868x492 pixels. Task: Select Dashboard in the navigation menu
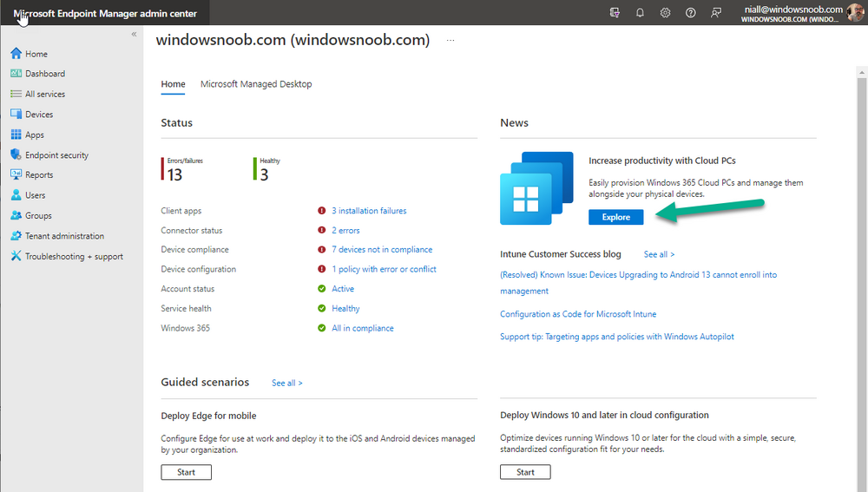tap(45, 74)
